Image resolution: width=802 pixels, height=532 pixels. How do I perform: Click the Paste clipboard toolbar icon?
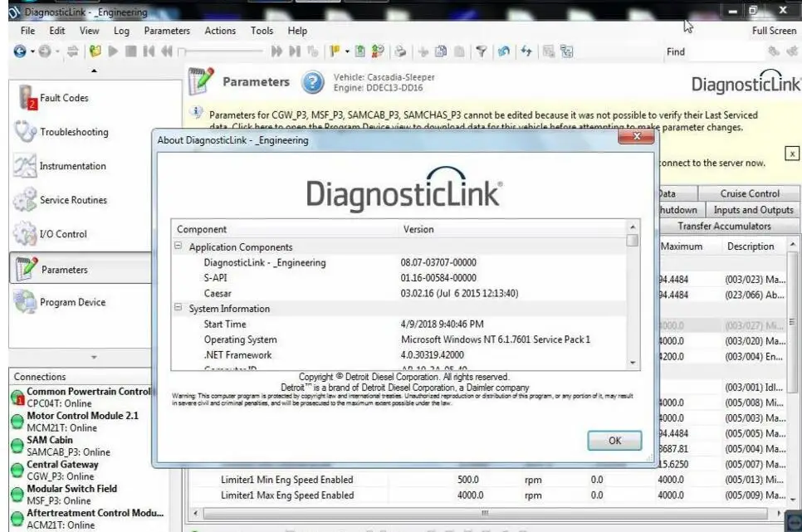click(459, 51)
